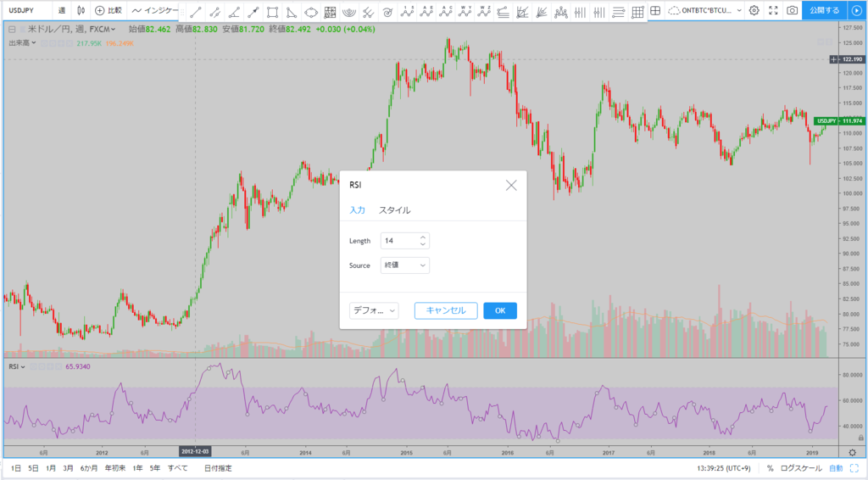Select the Fibonacci retracement grid tool
Screen dimensions: 868x480
pos(330,12)
